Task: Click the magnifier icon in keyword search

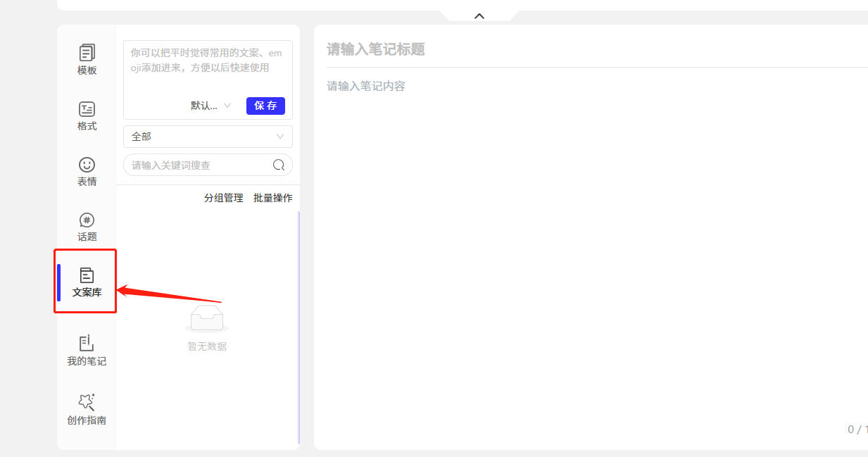Action: [x=279, y=165]
